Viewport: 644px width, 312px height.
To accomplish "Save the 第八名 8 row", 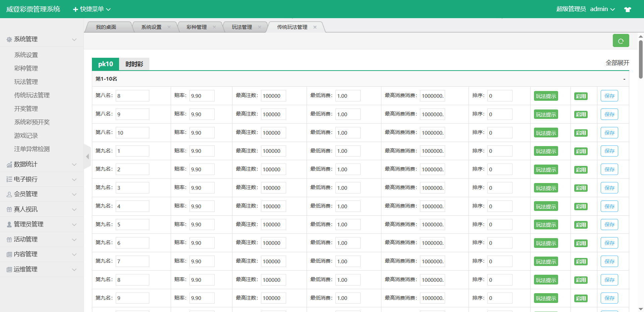I will click(x=609, y=96).
